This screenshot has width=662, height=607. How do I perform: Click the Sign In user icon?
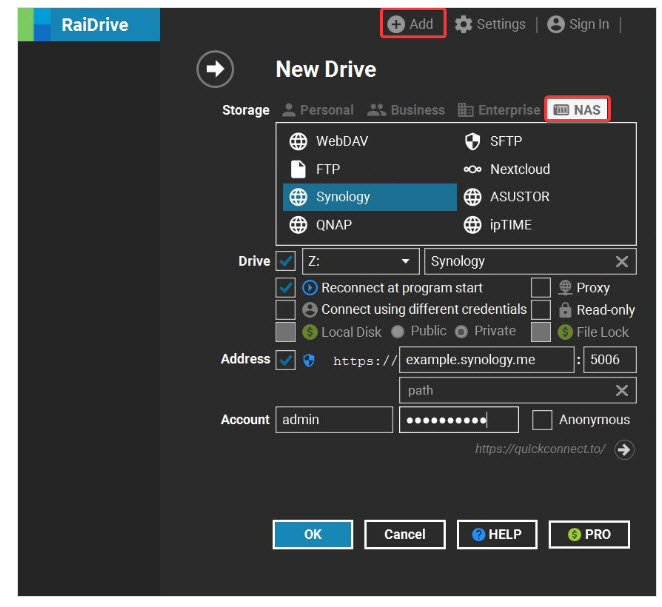[x=556, y=25]
